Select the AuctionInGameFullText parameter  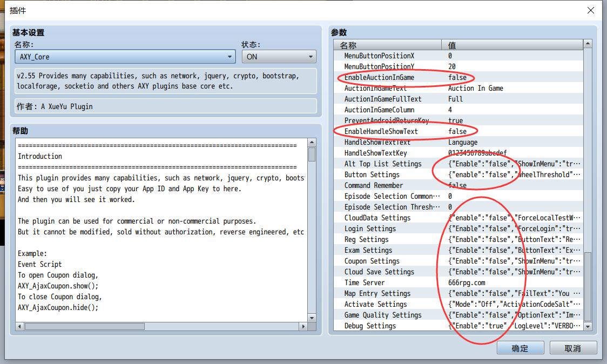pos(458,99)
